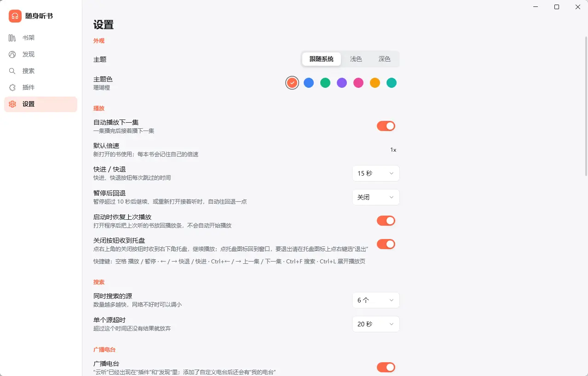Click the 设置 page heading
The image size is (588, 376).
point(104,25)
